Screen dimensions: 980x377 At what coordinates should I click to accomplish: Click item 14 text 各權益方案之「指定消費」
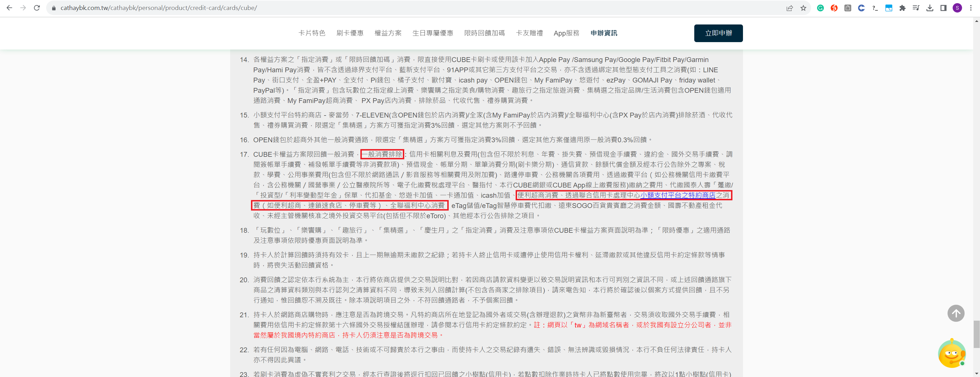tap(492, 80)
